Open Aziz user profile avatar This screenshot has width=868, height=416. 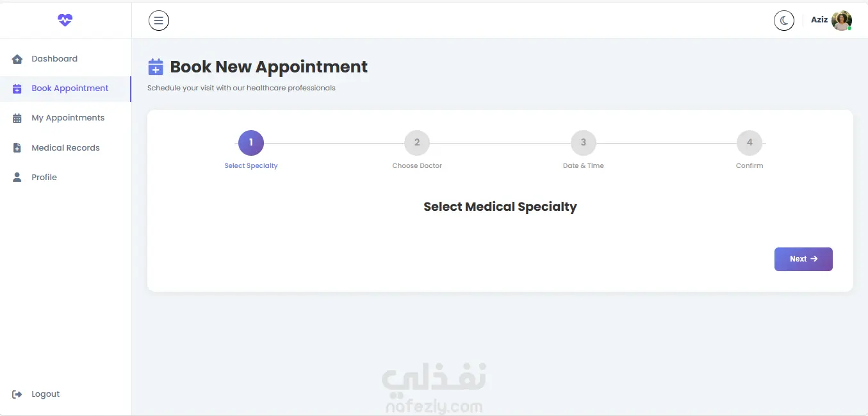tap(841, 21)
